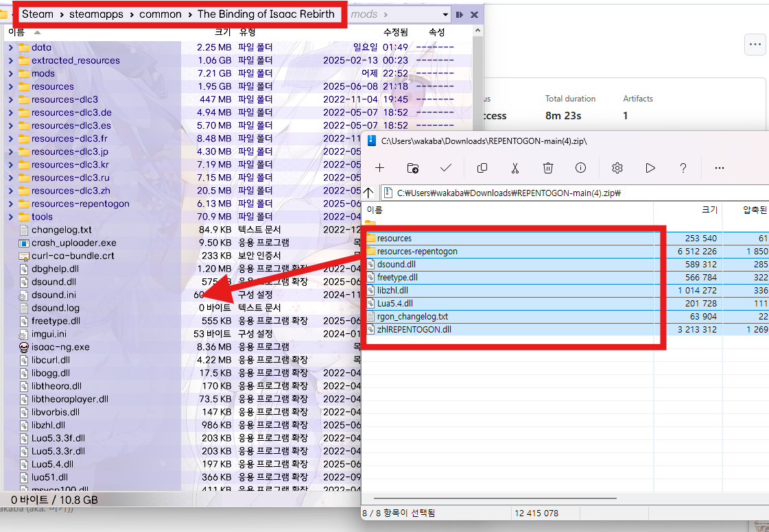Screen dimensions: 769x532
Task: Expand the resources-dlc3.jp folder node
Action: click(11, 152)
